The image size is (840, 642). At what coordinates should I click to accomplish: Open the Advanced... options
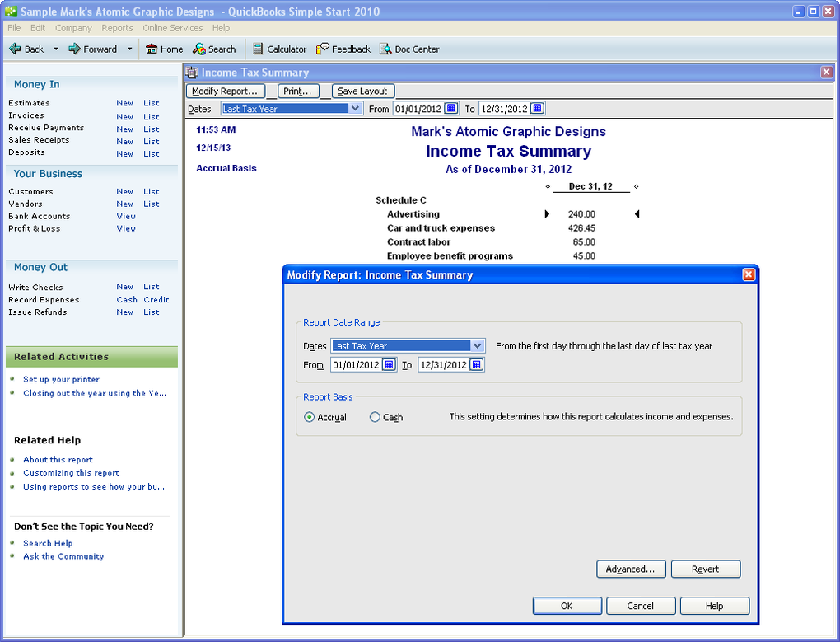[631, 569]
